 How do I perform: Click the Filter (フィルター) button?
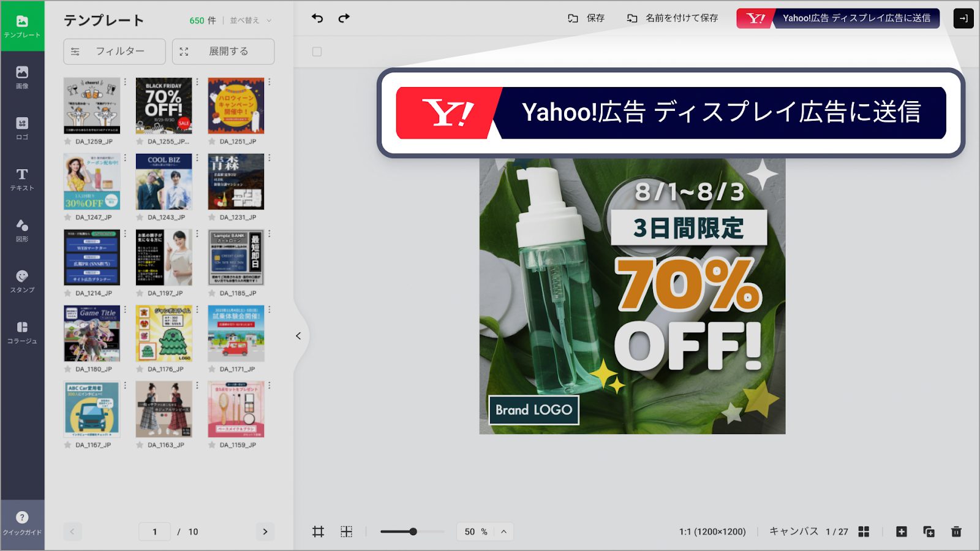[x=115, y=51]
